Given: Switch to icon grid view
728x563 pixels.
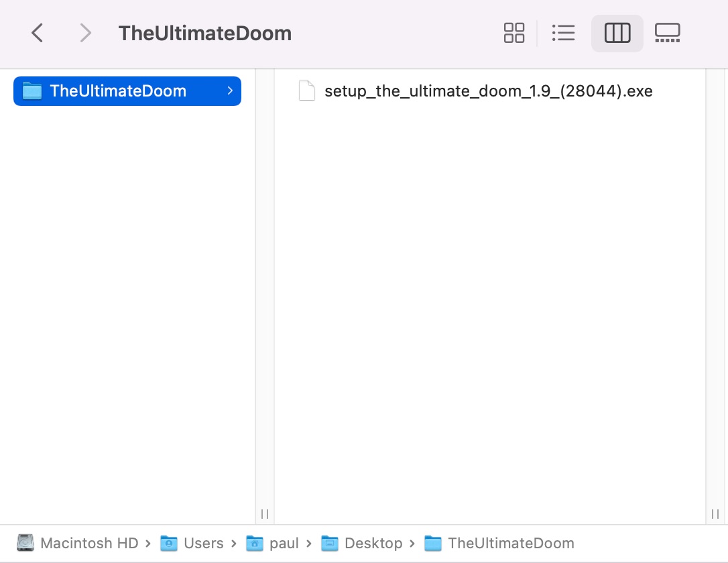Looking at the screenshot, I should point(514,33).
